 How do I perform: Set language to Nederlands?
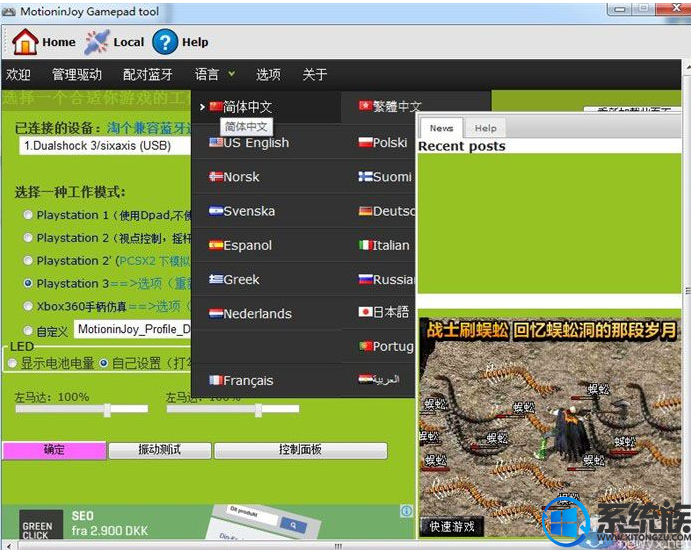(x=250, y=314)
